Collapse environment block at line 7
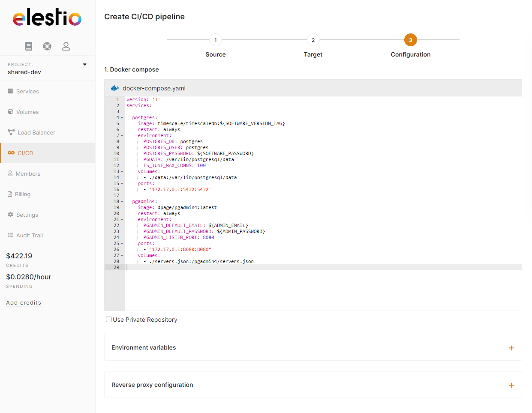 tap(122, 136)
